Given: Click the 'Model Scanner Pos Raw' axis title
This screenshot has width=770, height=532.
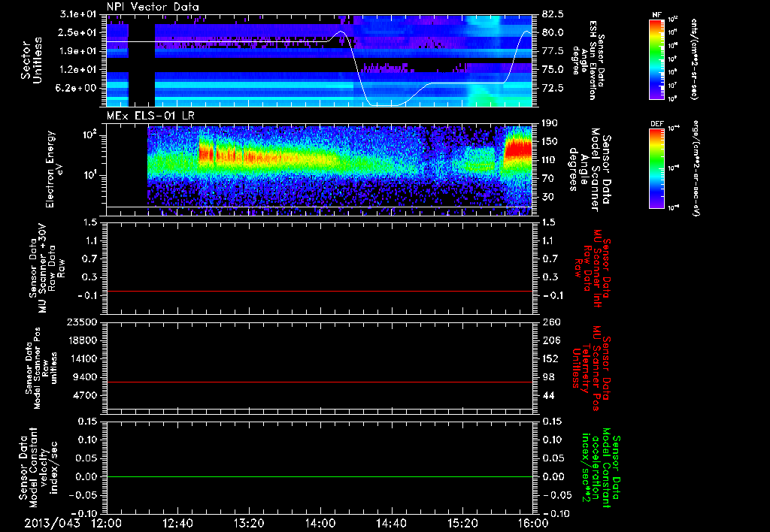Looking at the screenshot, I should (41, 368).
